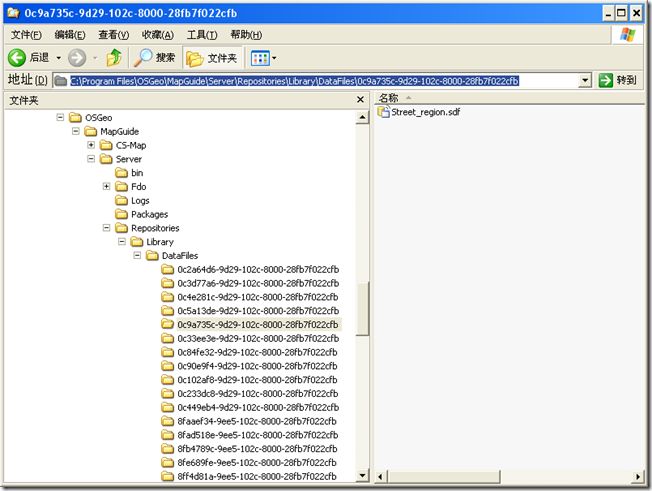
Task: Select the Street_region.sdf file icon
Action: (x=383, y=112)
